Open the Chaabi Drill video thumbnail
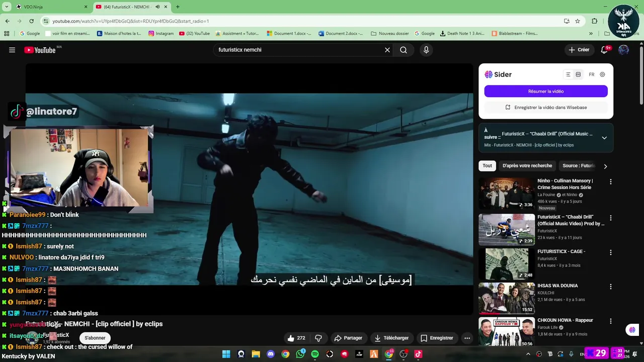Viewport: 644px width, 362px height. point(507,229)
